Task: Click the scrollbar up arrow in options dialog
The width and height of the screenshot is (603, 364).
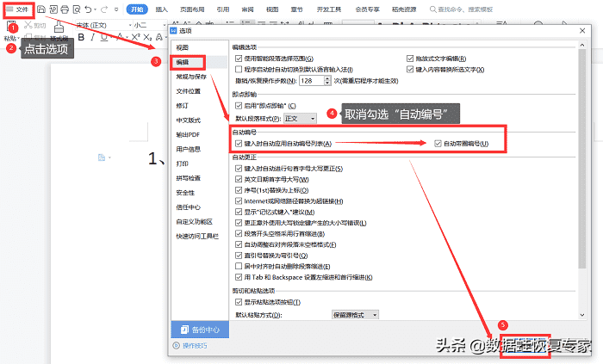Action: (x=581, y=45)
